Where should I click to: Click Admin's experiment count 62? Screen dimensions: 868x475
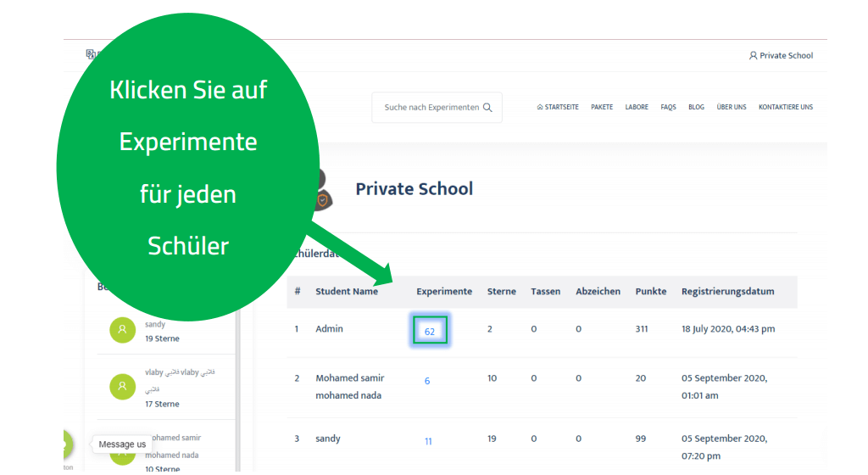click(x=430, y=331)
